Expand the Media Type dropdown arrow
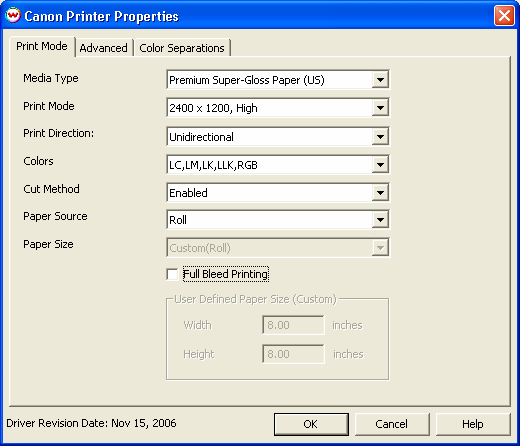Viewport: 520px width, 446px height. point(380,80)
